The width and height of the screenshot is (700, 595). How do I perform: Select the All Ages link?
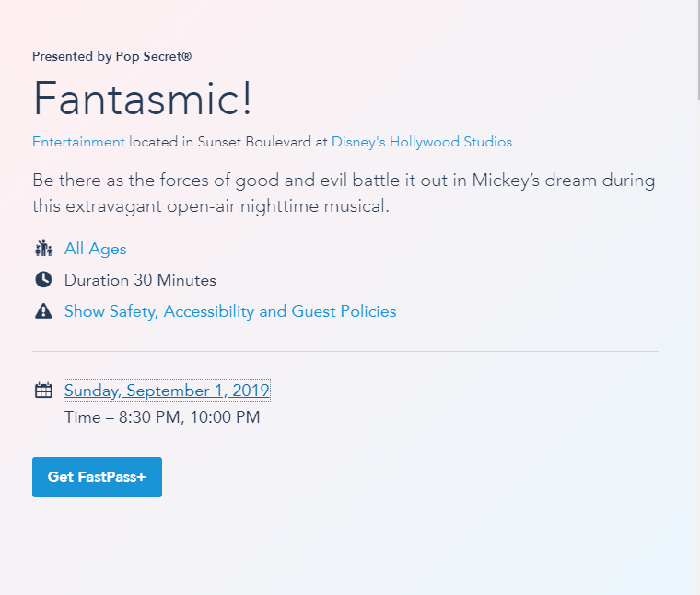click(96, 249)
